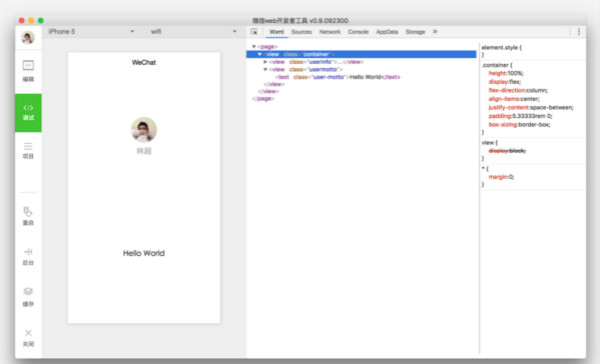Click the user avatar at sidebar top
Image resolution: width=600 pixels, height=364 pixels.
click(28, 37)
